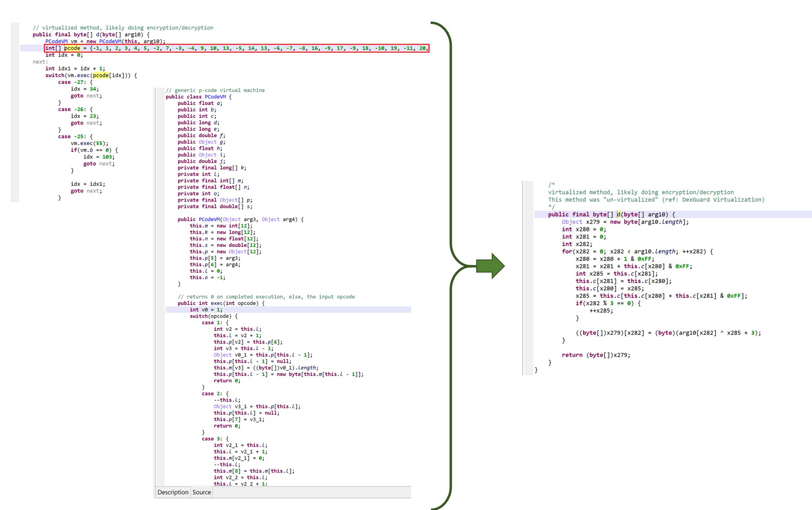The image size is (812, 510).
Task: Click highlighted pcode variable in the declaration
Action: pos(72,48)
